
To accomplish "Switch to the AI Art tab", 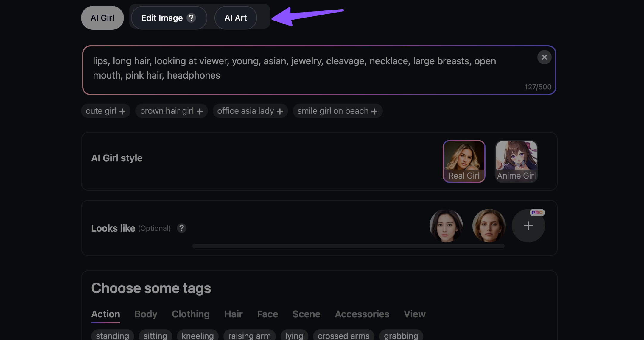I will pyautogui.click(x=235, y=18).
